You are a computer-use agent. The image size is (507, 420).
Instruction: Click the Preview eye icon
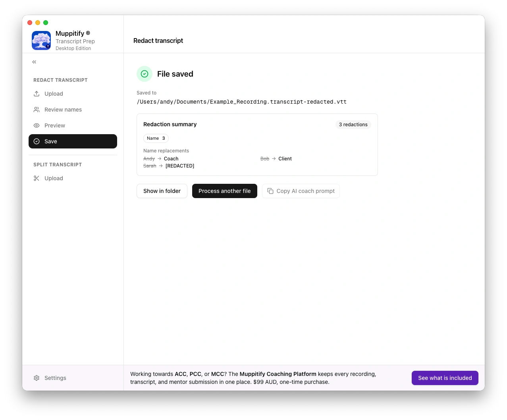click(37, 125)
